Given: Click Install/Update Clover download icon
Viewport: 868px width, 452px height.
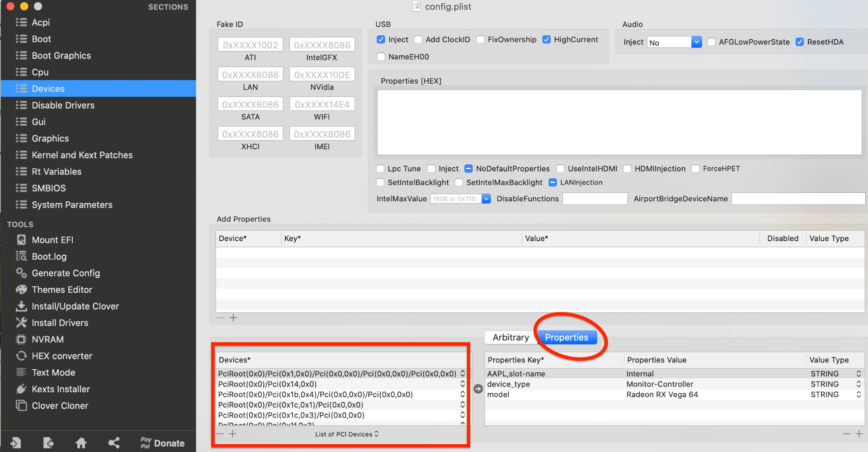Looking at the screenshot, I should pyautogui.click(x=21, y=306).
